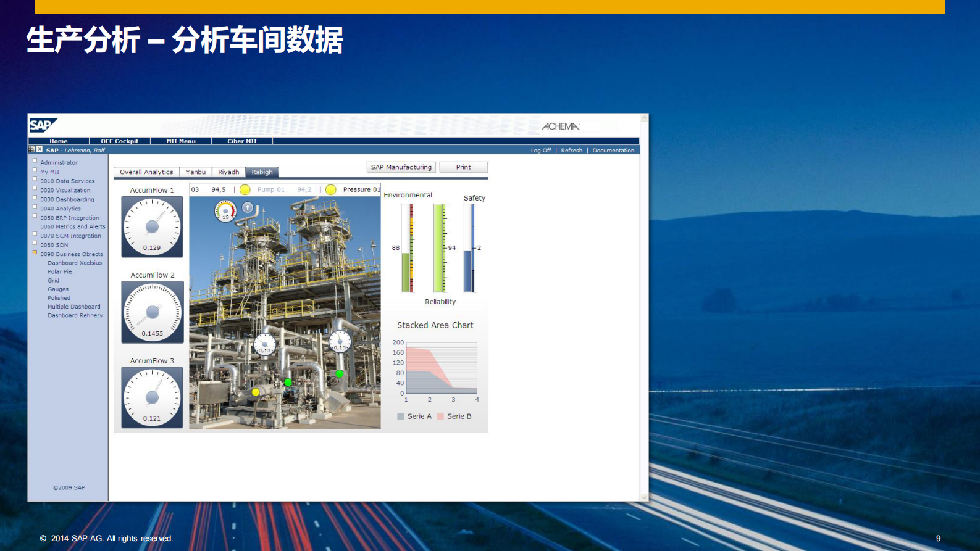Image resolution: width=980 pixels, height=551 pixels.
Task: Click the Log Off link
Action: pyautogui.click(x=541, y=151)
